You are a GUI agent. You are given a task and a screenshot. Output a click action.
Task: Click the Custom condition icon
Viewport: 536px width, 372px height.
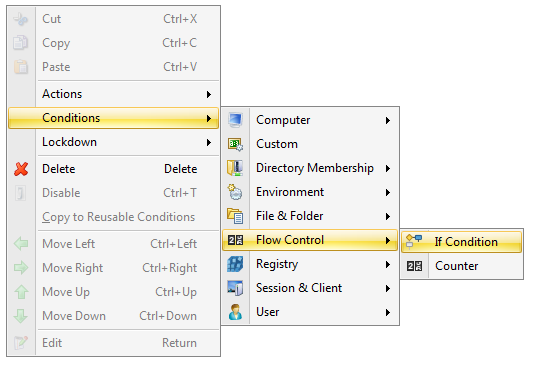click(235, 144)
